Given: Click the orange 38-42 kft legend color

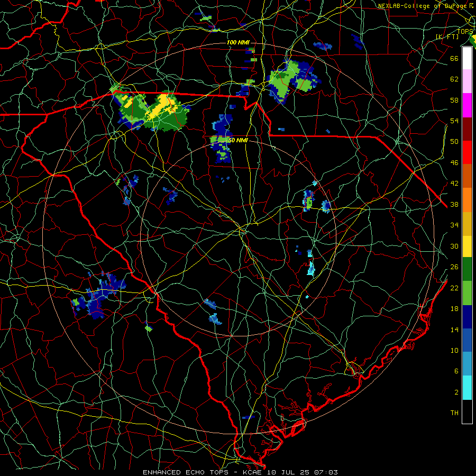Looking at the screenshot, I should tap(467, 200).
